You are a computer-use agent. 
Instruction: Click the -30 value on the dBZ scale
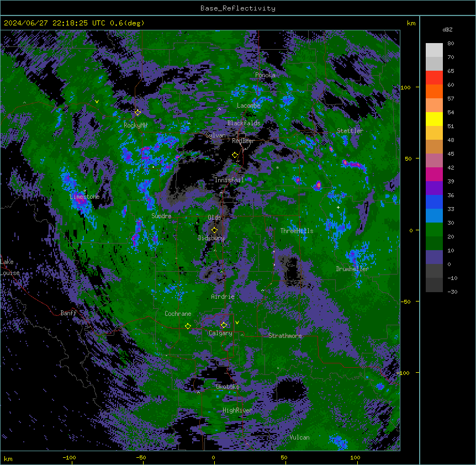pos(452,292)
